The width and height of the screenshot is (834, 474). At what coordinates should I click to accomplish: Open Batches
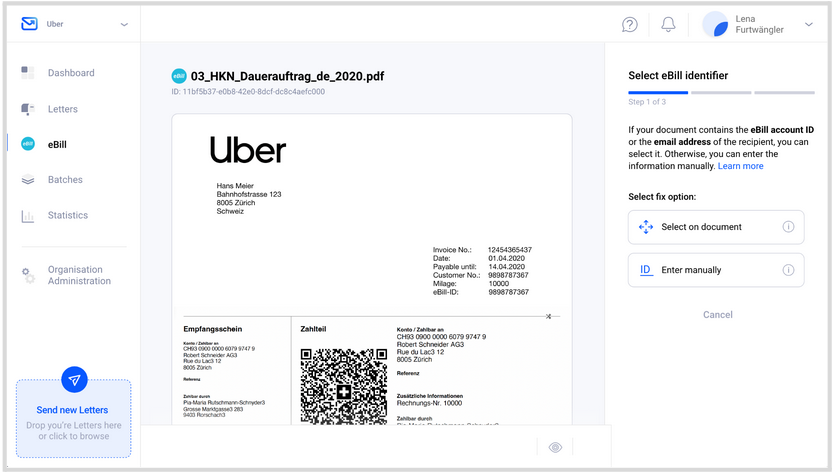(65, 180)
